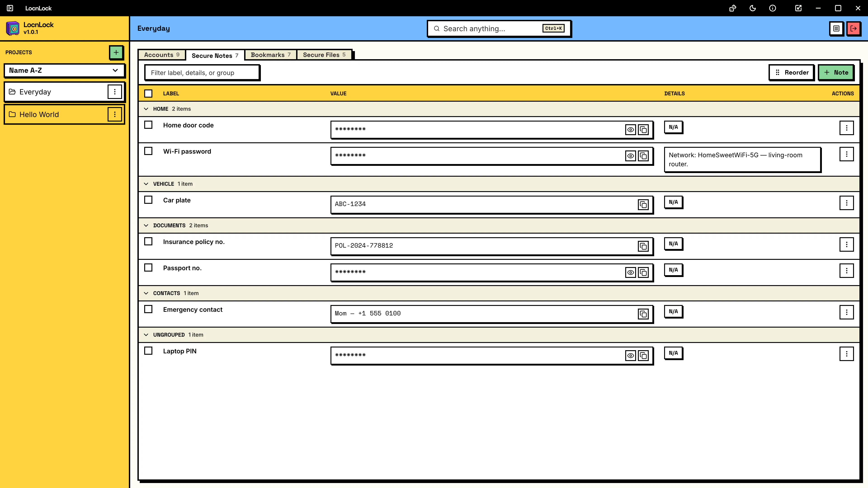
Task: Add a new project with green plus
Action: click(x=116, y=53)
